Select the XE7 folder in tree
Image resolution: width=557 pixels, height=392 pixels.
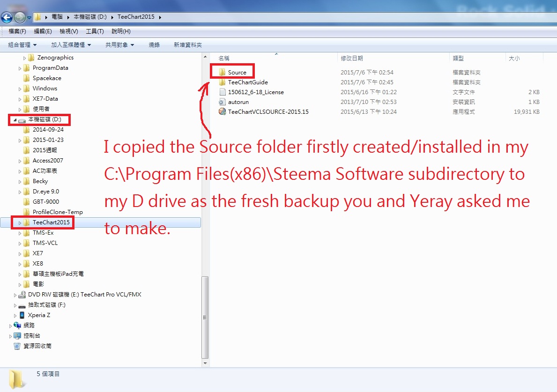click(x=37, y=253)
